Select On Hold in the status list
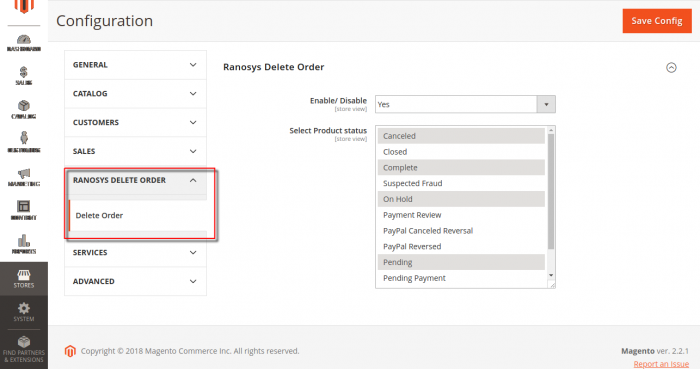This screenshot has height=369, width=700. (x=461, y=199)
